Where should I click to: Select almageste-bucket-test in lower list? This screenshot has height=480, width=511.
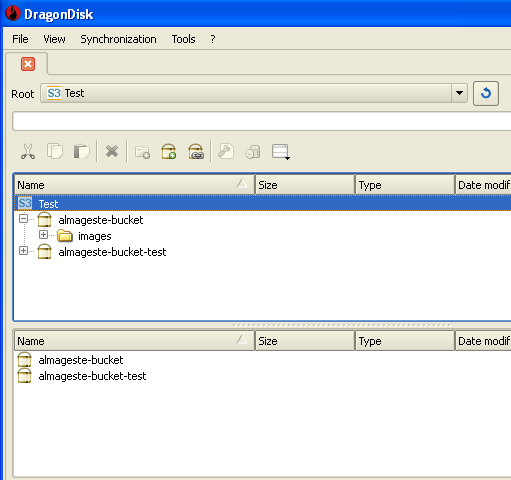[92, 376]
